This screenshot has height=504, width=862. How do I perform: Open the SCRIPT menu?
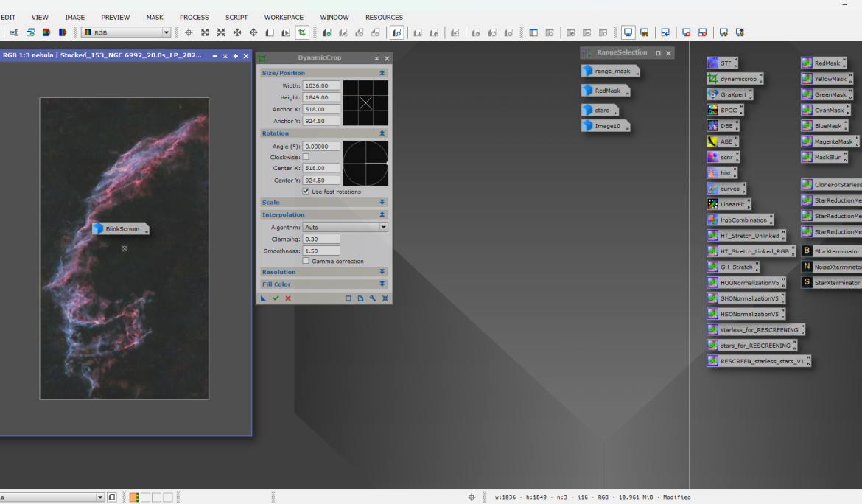(x=236, y=18)
